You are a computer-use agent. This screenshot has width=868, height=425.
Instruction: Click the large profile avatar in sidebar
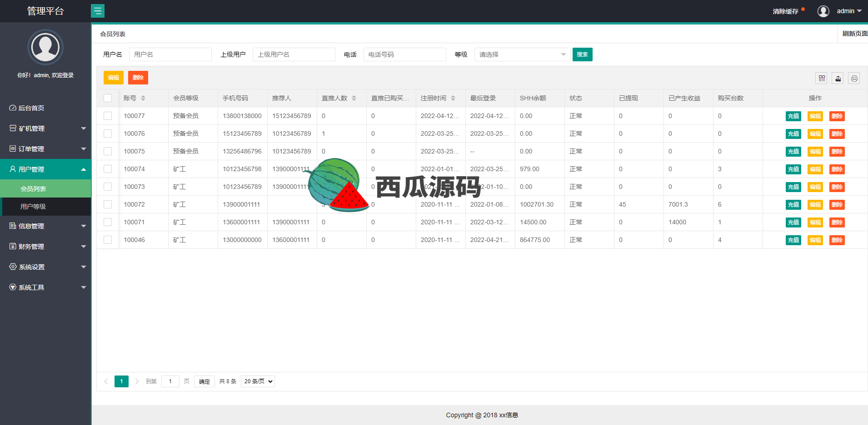tap(45, 47)
